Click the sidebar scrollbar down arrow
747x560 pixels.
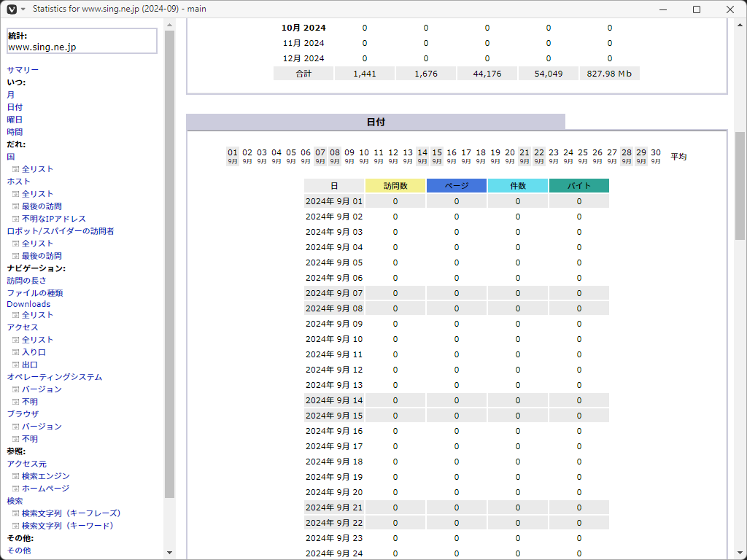point(170,553)
